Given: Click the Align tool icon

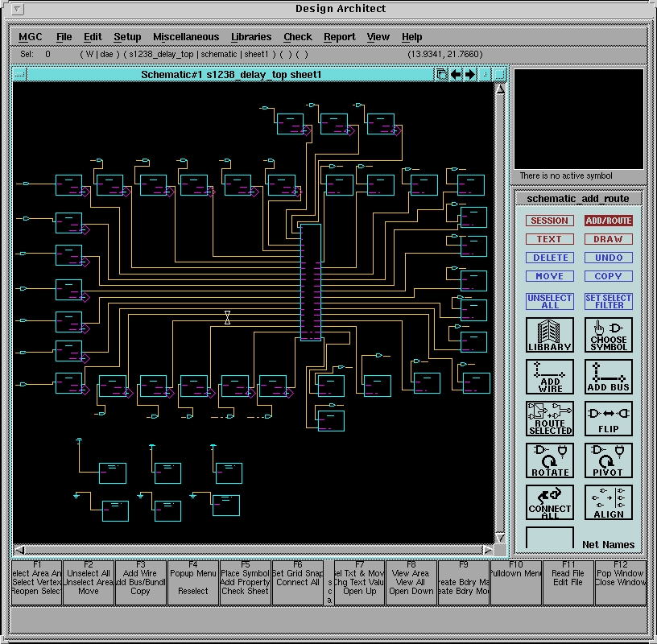Looking at the screenshot, I should [x=609, y=502].
